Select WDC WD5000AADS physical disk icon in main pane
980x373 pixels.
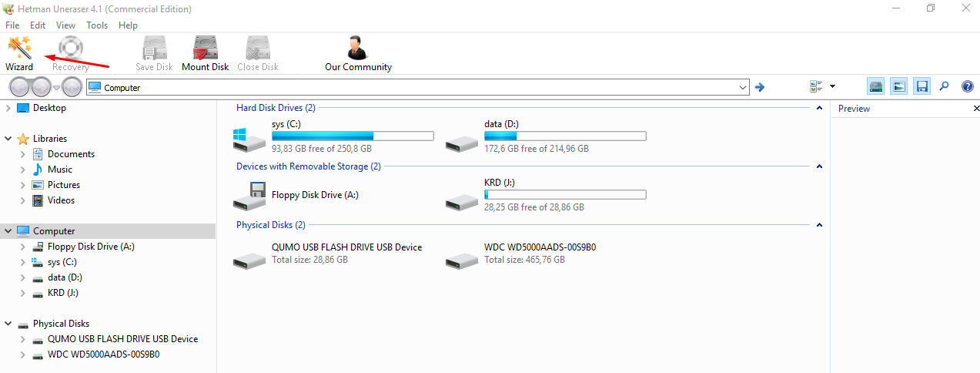[x=461, y=259]
